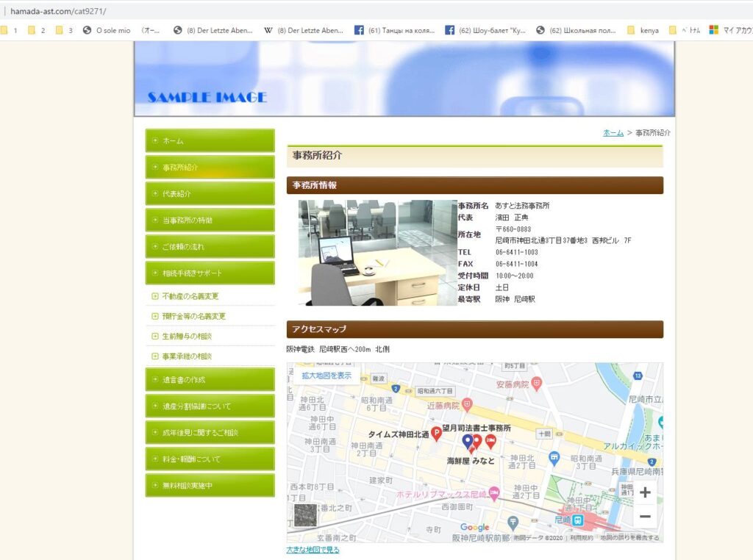The height and width of the screenshot is (560, 753).
Task: Click the browser address bar URL
Action: (x=59, y=11)
